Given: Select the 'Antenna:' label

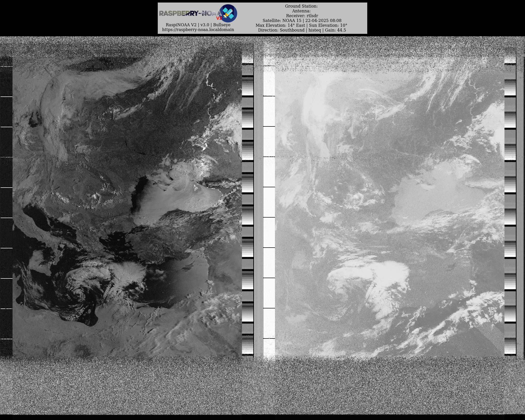Looking at the screenshot, I should (301, 11).
